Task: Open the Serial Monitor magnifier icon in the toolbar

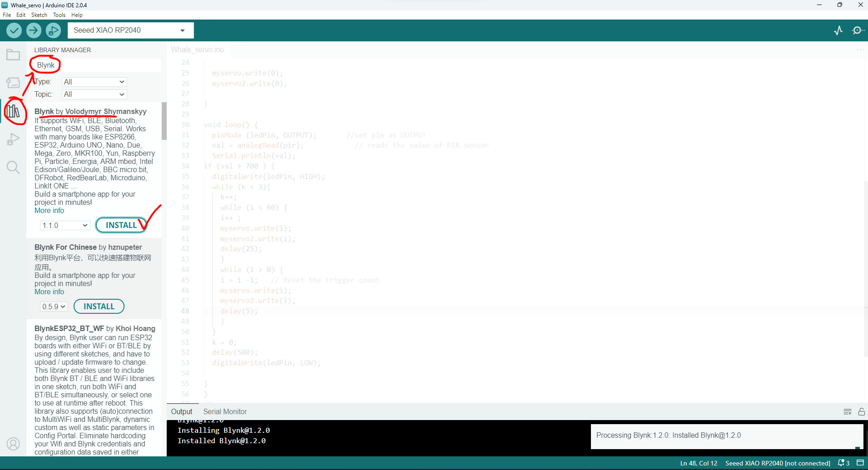Action: [x=858, y=30]
